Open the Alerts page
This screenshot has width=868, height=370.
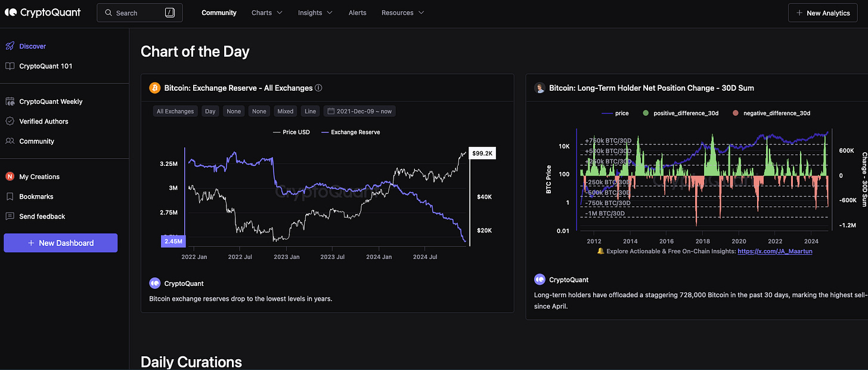coord(357,13)
